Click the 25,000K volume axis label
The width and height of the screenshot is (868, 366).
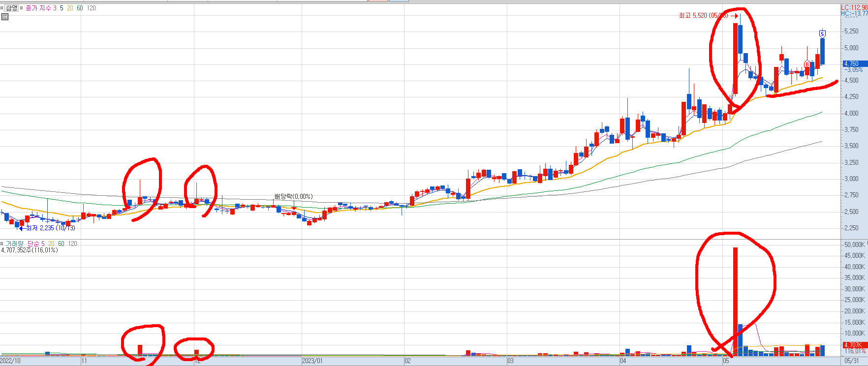(x=854, y=300)
